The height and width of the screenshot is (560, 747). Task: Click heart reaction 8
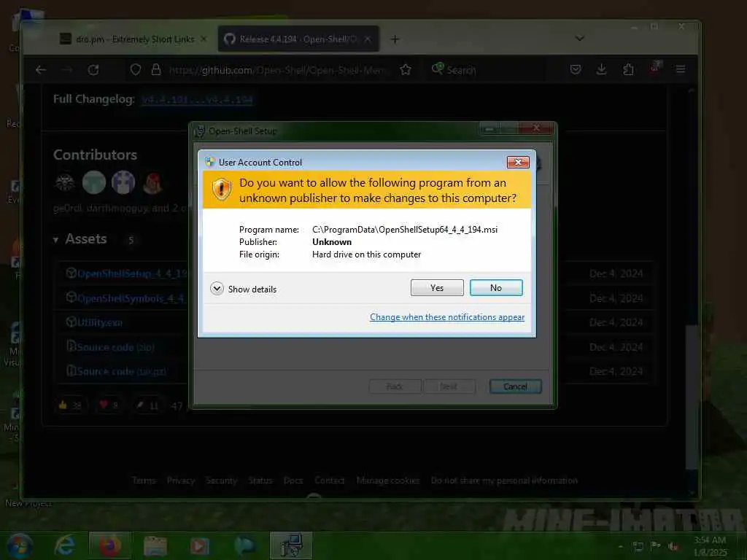click(109, 405)
